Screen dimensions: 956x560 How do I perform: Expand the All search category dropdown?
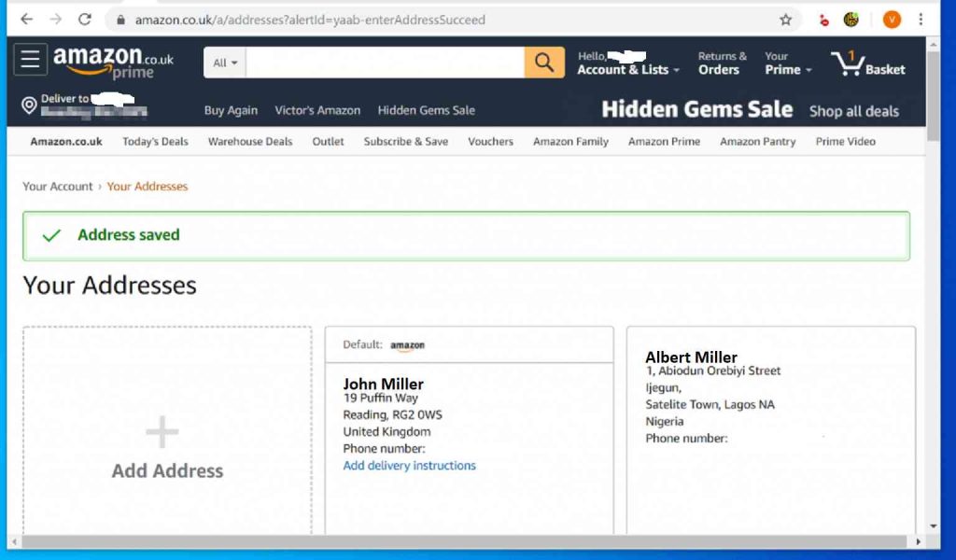(225, 63)
